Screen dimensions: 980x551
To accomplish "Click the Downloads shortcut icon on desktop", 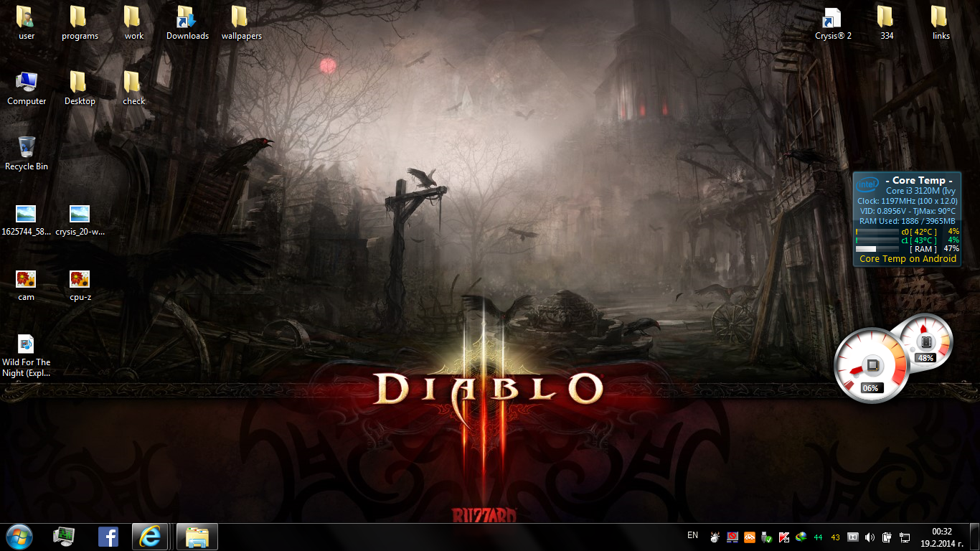I will click(187, 22).
